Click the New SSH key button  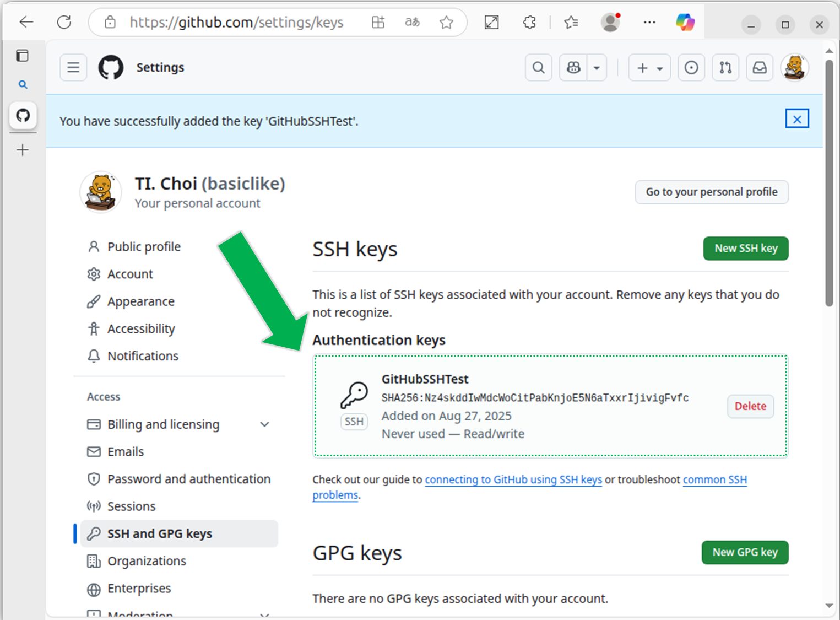[746, 249]
